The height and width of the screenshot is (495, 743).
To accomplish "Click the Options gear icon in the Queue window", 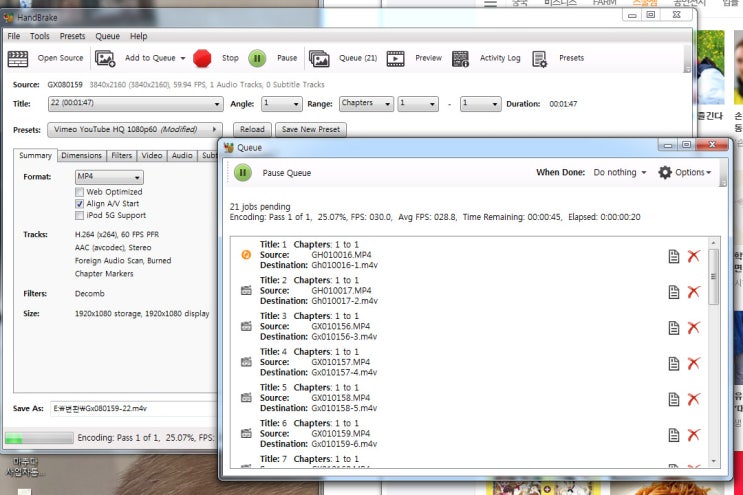I will pos(665,172).
